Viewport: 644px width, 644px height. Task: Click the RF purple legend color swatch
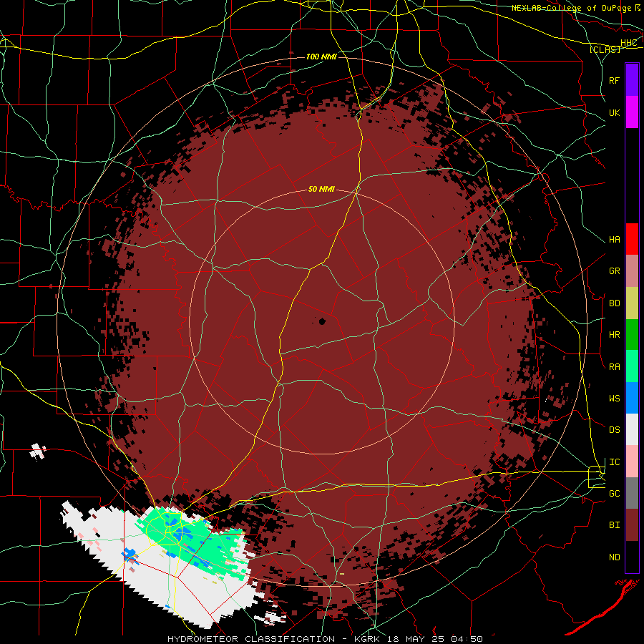tap(632, 79)
